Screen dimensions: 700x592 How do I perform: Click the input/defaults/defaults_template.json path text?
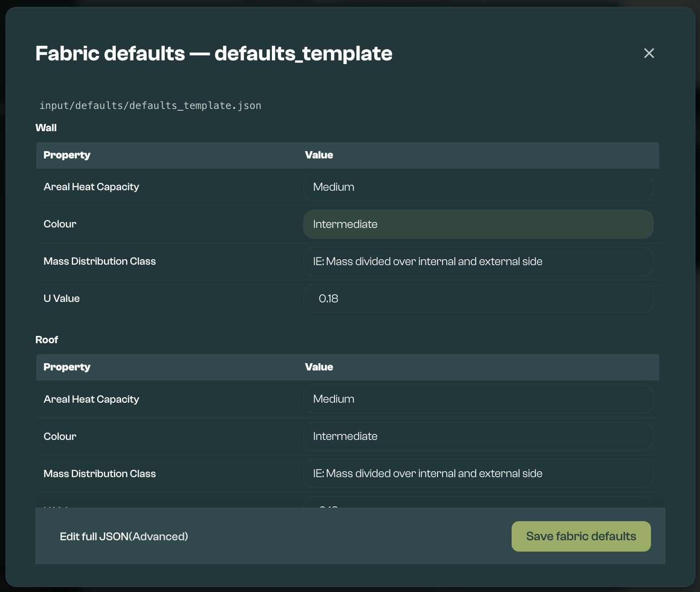150,106
